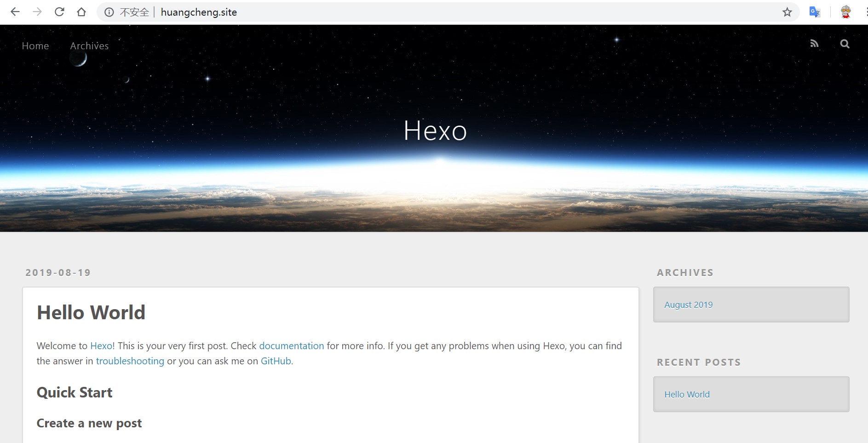Reload the current page

[x=59, y=12]
